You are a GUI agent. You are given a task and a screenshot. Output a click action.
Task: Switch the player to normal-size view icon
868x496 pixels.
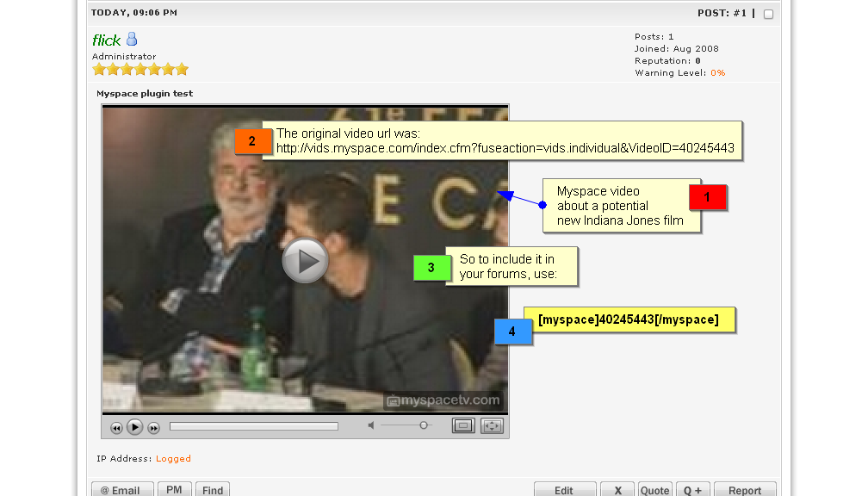(463, 425)
